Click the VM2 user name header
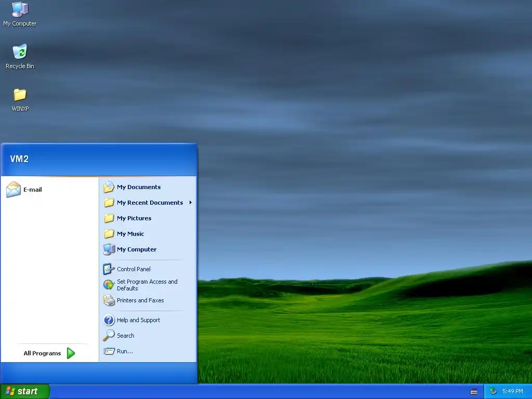The image size is (532, 399). pyautogui.click(x=19, y=159)
